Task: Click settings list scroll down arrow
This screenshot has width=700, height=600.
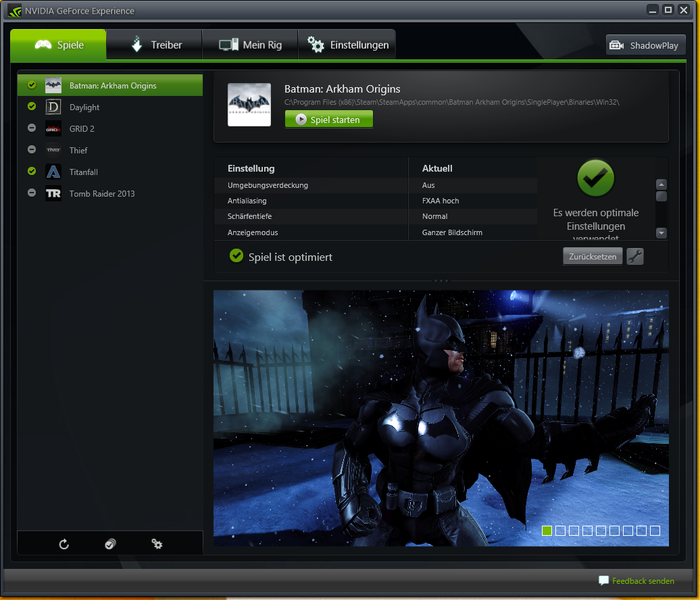Action: [661, 232]
